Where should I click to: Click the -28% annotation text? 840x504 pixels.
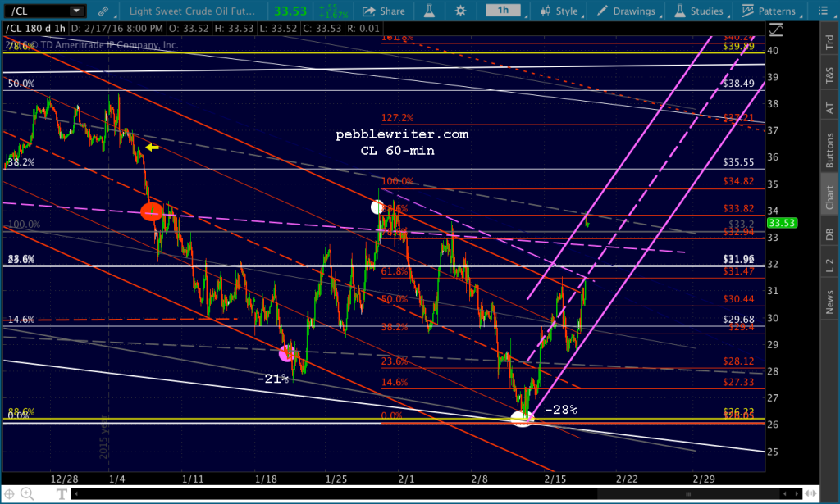pos(561,410)
